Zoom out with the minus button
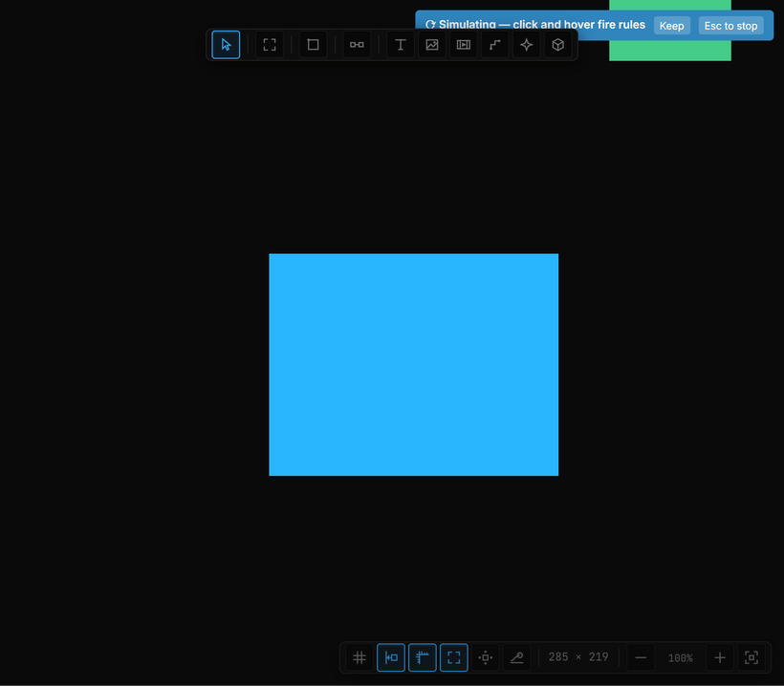Image resolution: width=784 pixels, height=686 pixels. point(641,657)
